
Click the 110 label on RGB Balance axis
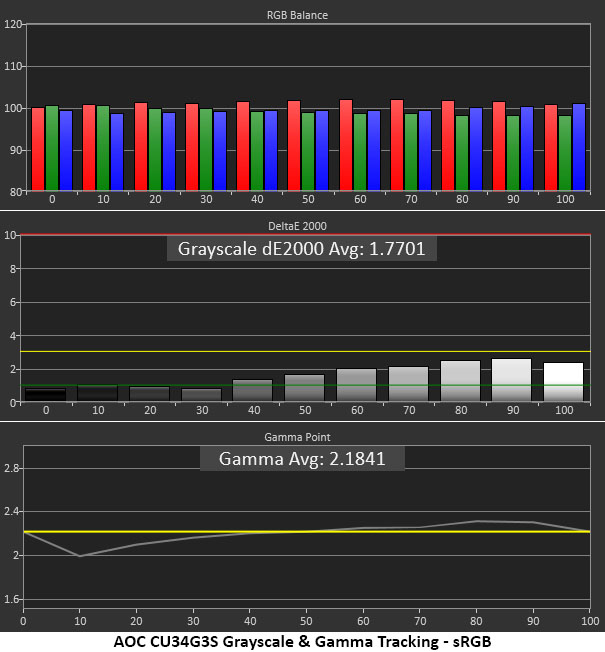tap(12, 67)
